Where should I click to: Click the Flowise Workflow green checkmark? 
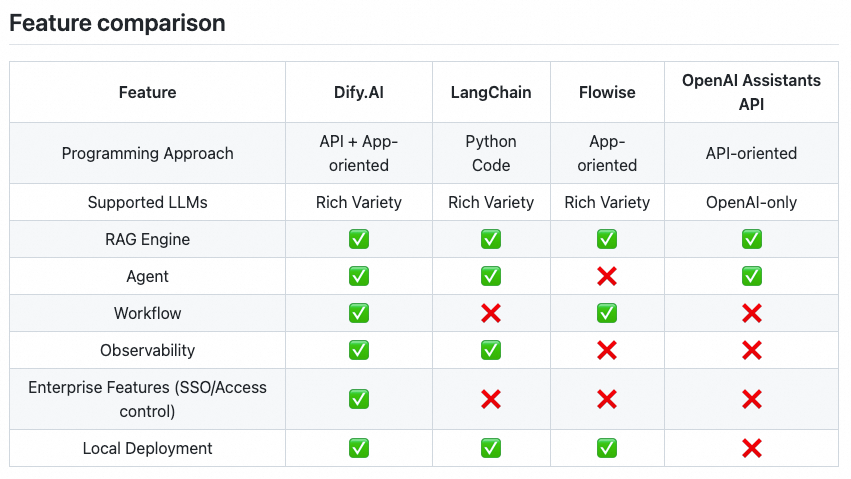point(607,313)
